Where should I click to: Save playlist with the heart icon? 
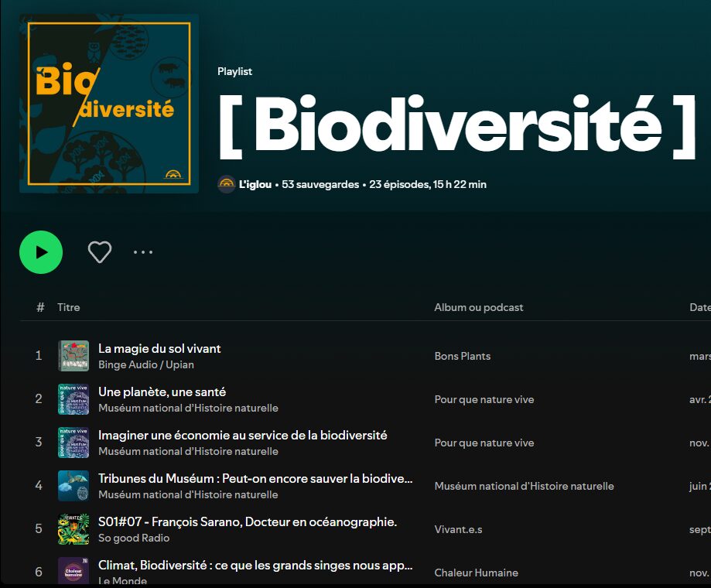(100, 252)
